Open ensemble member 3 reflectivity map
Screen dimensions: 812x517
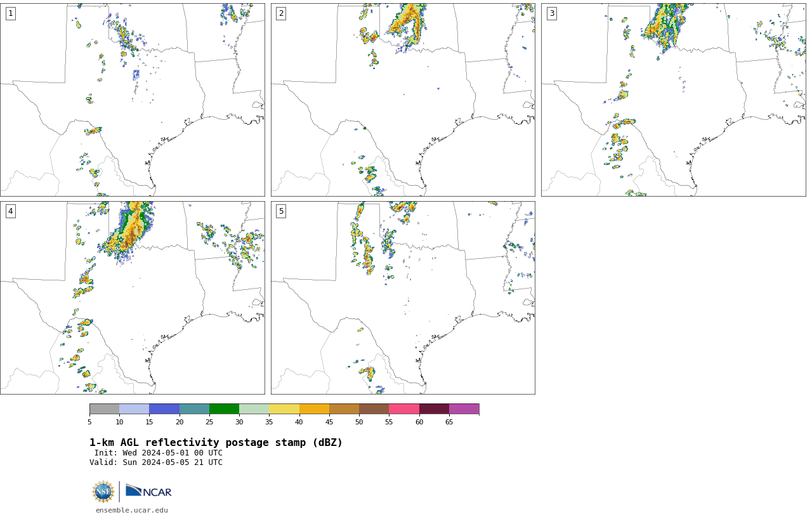[x=674, y=100]
